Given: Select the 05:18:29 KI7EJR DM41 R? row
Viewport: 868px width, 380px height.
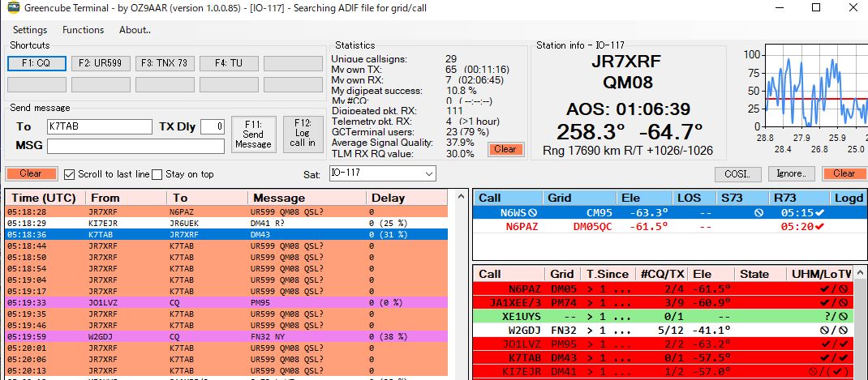Looking at the screenshot, I should [226, 223].
